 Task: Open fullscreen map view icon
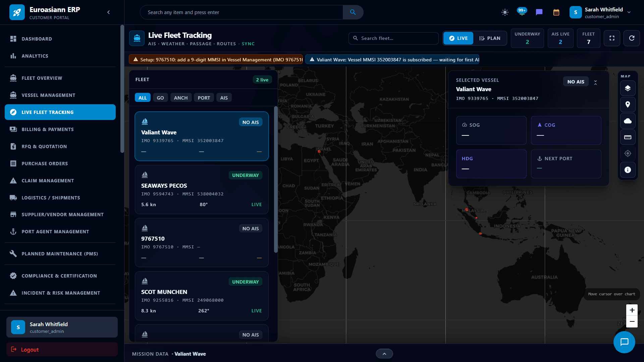tap(612, 38)
